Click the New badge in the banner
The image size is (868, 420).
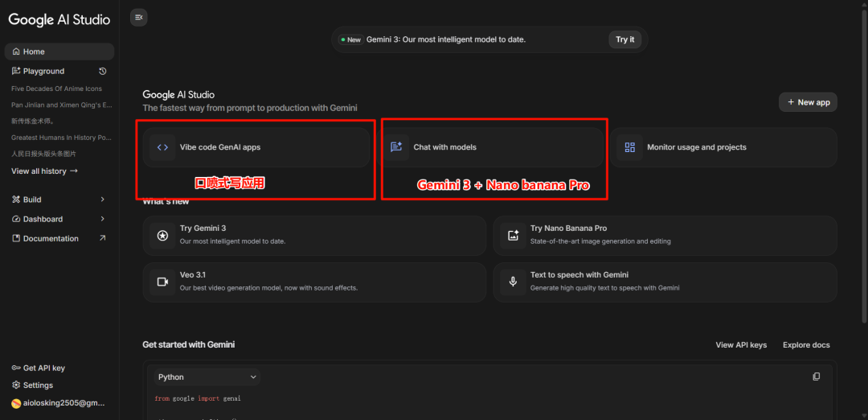pos(350,40)
